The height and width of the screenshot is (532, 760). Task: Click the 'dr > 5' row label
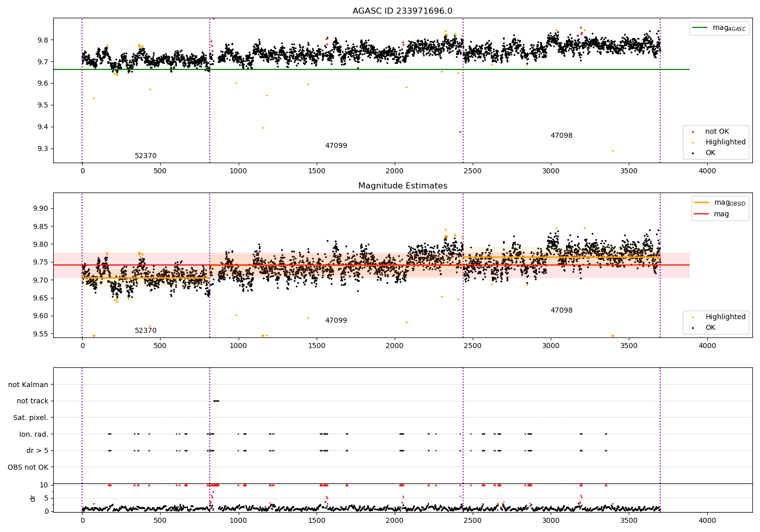(x=37, y=450)
